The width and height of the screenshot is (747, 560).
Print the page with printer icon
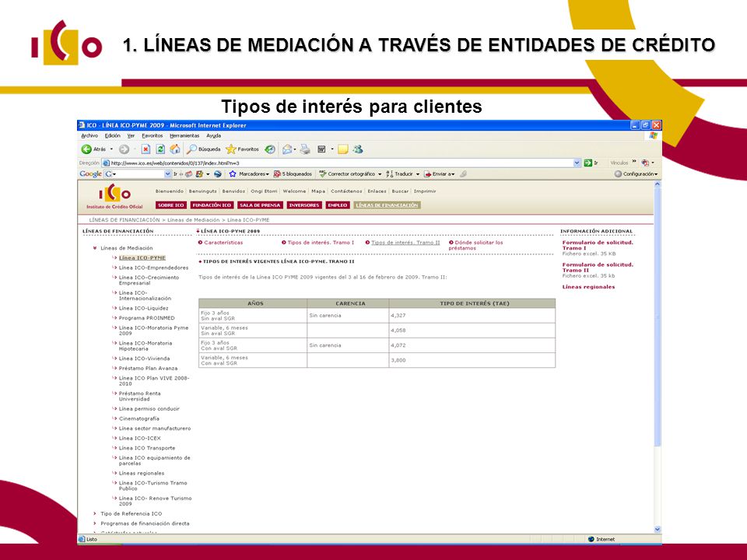coord(305,149)
